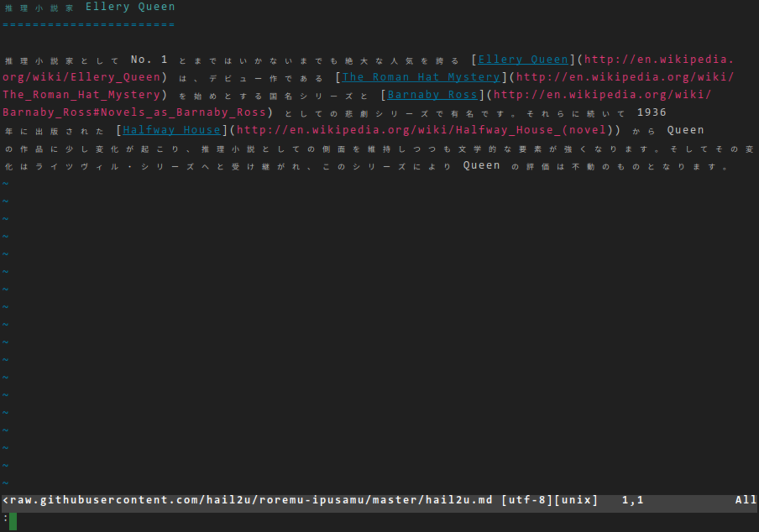Click the row of equals signs under the heading
The width and height of the screenshot is (759, 532).
click(89, 24)
